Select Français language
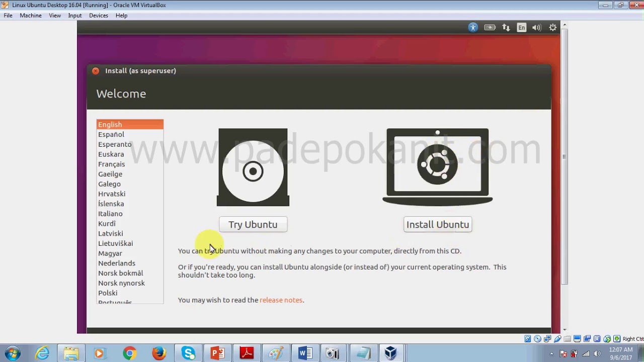 coord(130,164)
